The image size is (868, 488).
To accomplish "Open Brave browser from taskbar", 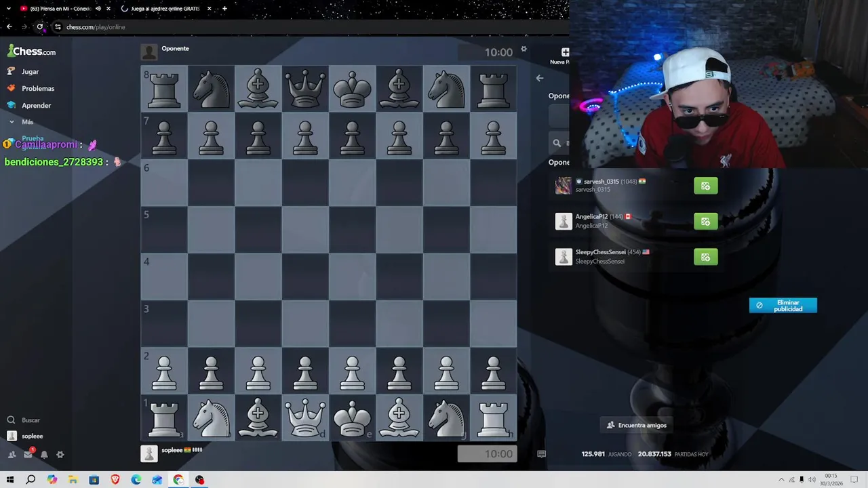I will (x=115, y=480).
